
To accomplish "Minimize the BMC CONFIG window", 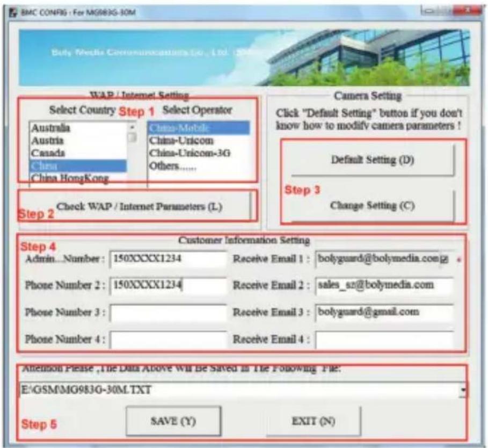I will point(429,11).
